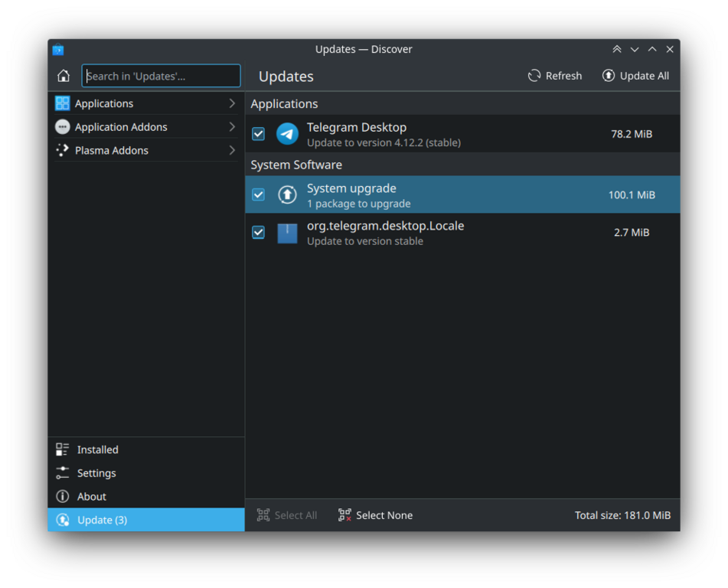Open the Application Addons category

point(145,127)
